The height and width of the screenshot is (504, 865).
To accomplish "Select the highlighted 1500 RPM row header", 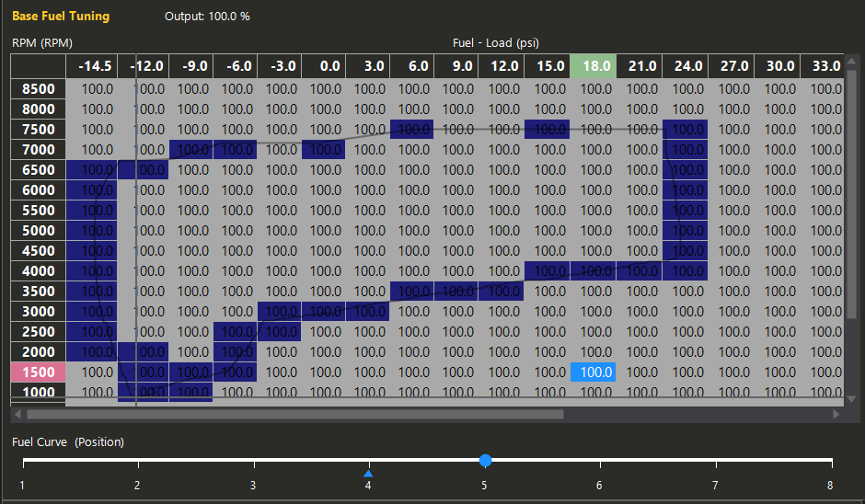I will pos(38,372).
